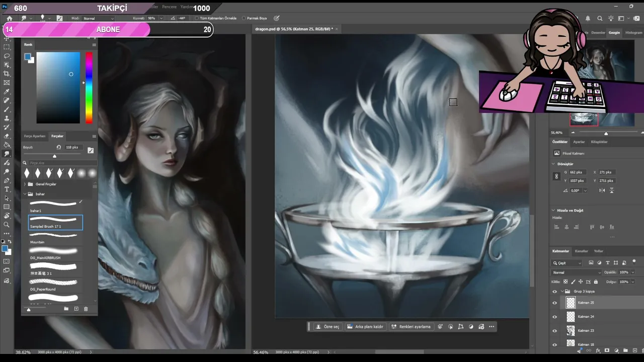Select the Lasso tool
This screenshot has height=362, width=644.
[x=7, y=56]
